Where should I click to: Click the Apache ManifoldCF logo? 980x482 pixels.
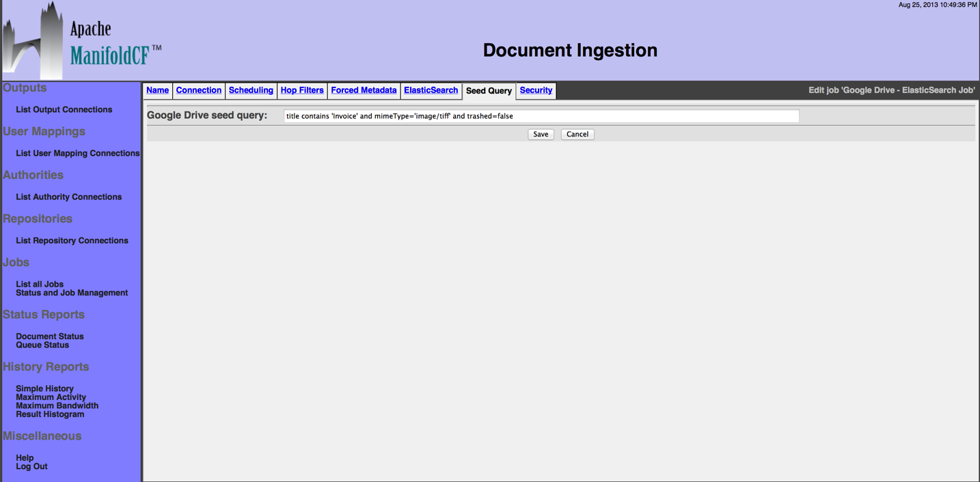82,40
